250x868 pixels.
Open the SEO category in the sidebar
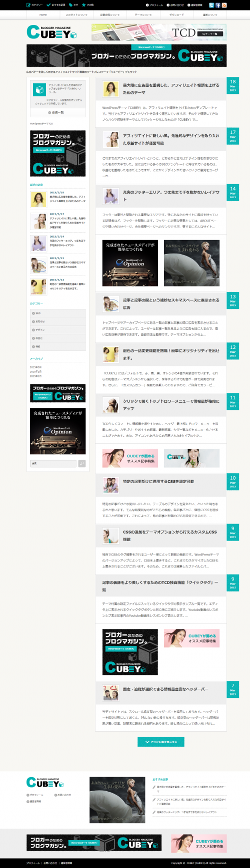point(57,313)
